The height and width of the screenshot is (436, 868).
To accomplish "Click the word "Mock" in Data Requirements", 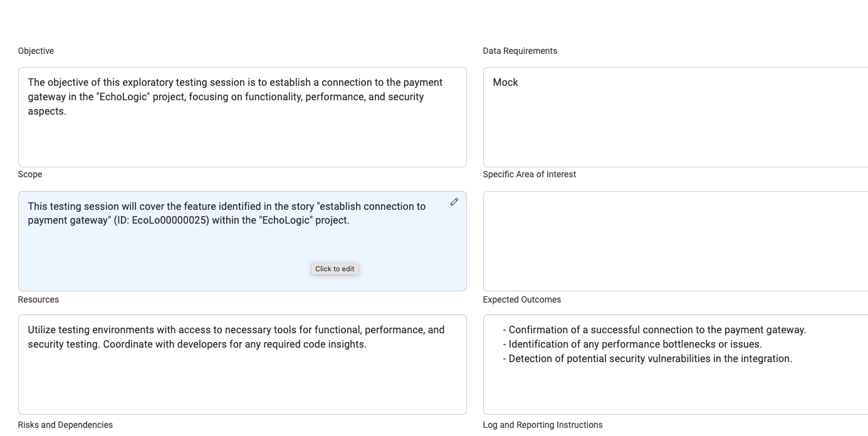I will click(506, 82).
